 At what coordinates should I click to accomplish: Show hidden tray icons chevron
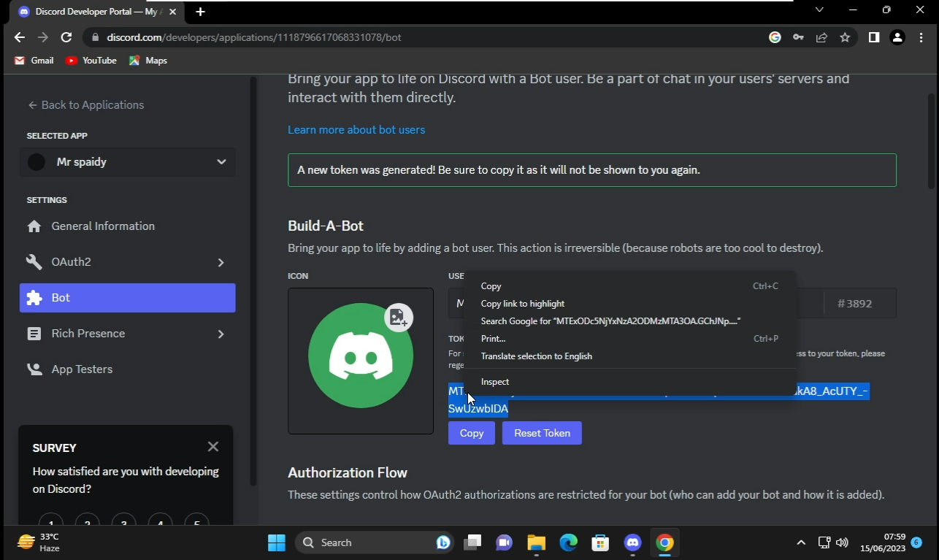pyautogui.click(x=801, y=542)
